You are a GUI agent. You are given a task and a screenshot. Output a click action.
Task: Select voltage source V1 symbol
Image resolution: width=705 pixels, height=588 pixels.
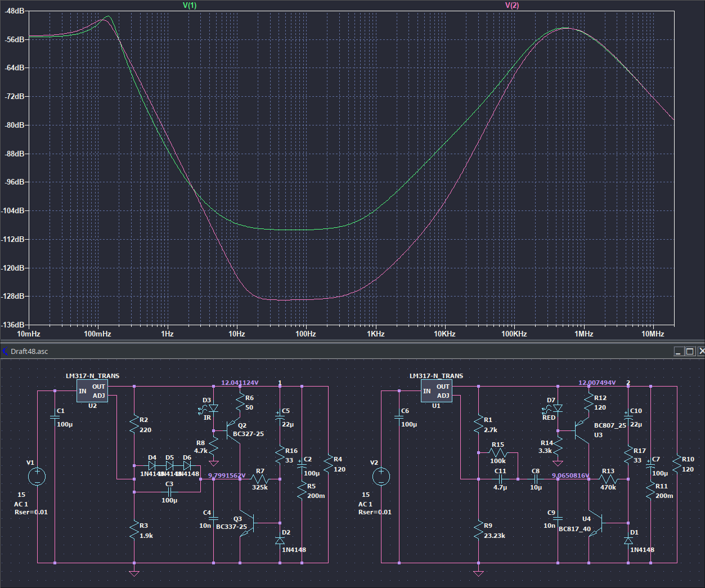click(37, 477)
